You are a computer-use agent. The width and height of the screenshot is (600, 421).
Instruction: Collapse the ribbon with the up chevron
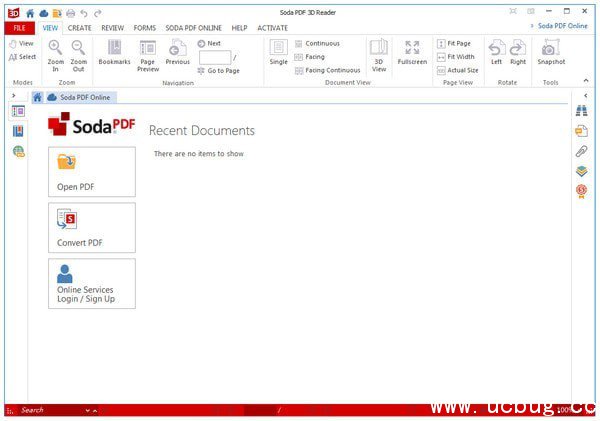(586, 80)
